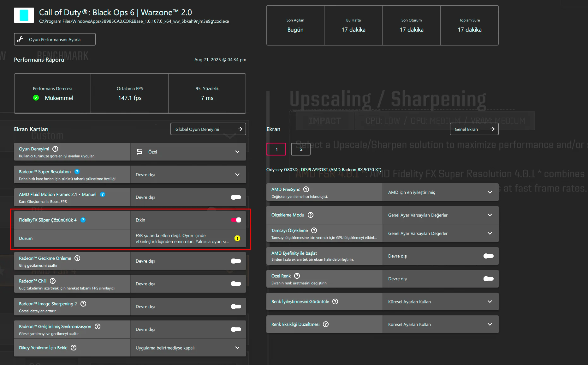Click the yellow FSR status warning icon
588x365 pixels.
click(237, 238)
